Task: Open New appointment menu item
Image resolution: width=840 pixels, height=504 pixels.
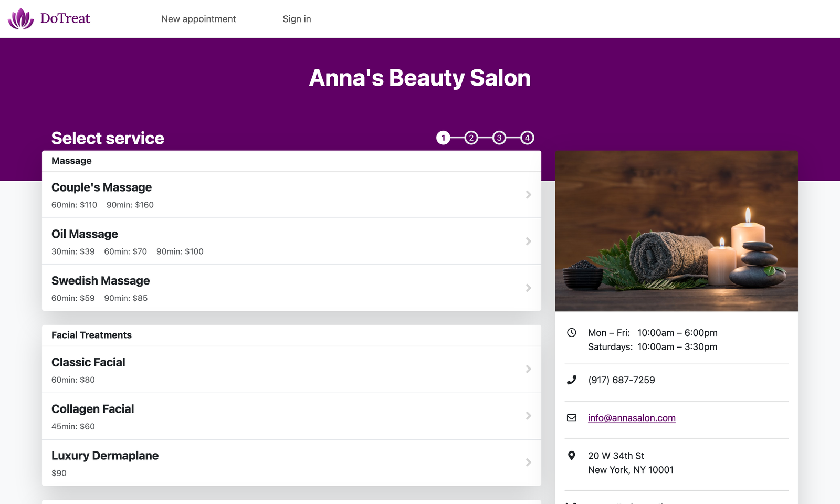Action: [198, 19]
